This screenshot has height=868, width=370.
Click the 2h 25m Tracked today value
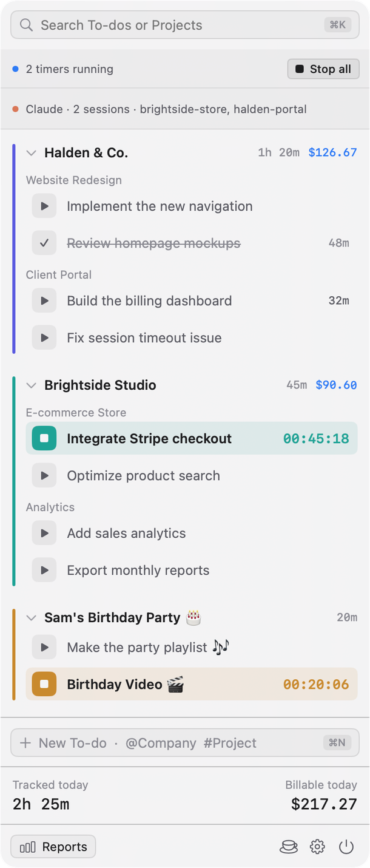pos(41,804)
